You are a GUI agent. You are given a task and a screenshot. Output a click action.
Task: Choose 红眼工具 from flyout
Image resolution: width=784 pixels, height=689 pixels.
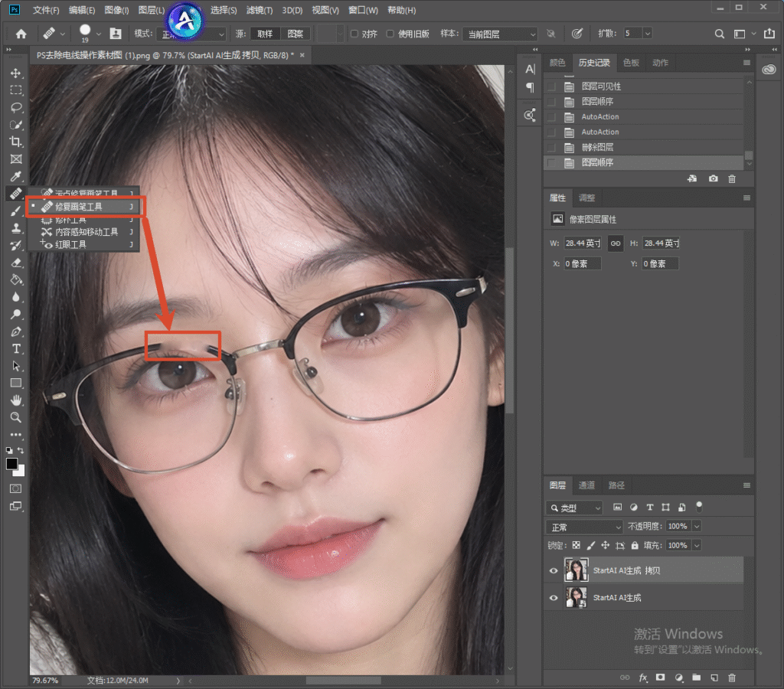click(x=70, y=244)
